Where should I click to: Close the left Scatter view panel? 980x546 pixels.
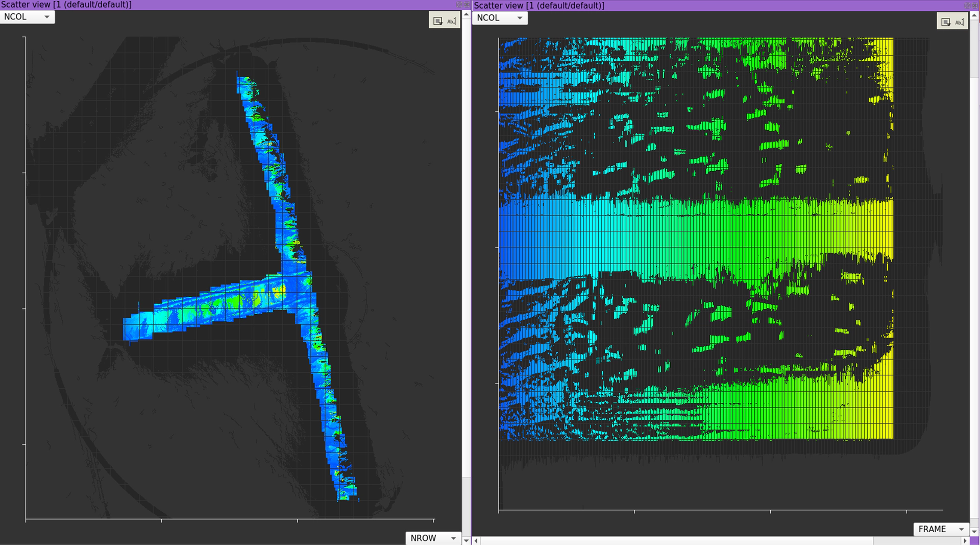(x=467, y=5)
